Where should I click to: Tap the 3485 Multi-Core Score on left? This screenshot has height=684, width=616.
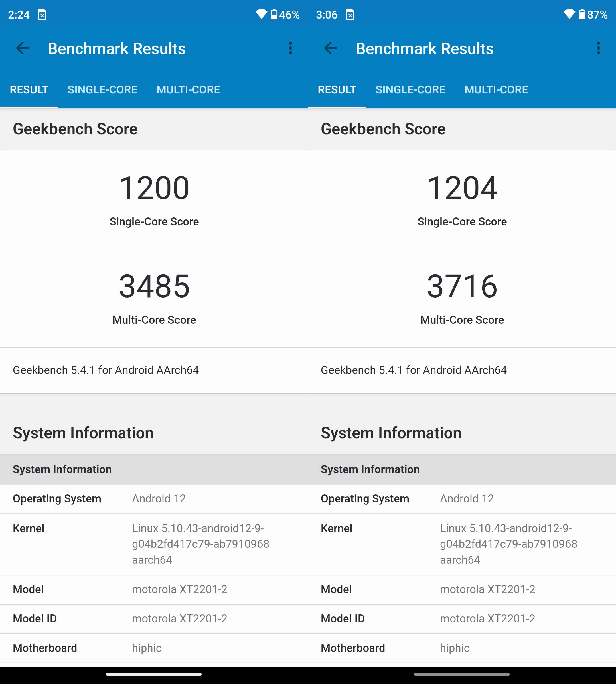coord(154,286)
